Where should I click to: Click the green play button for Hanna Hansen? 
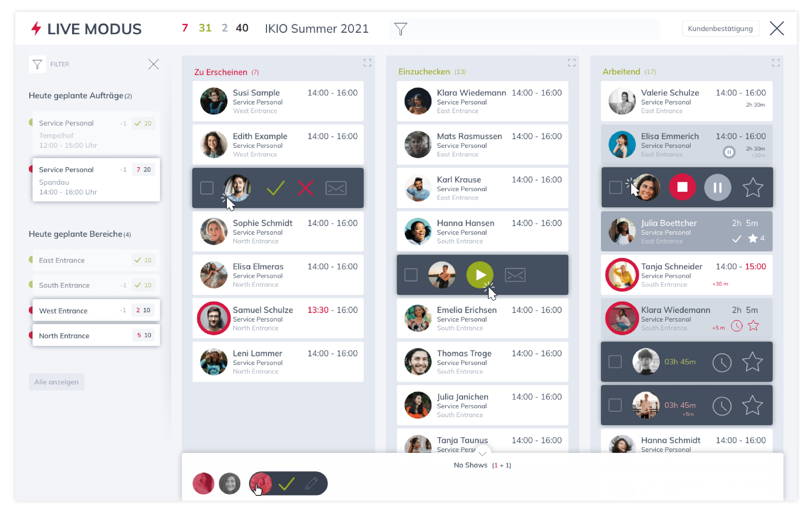tap(479, 274)
